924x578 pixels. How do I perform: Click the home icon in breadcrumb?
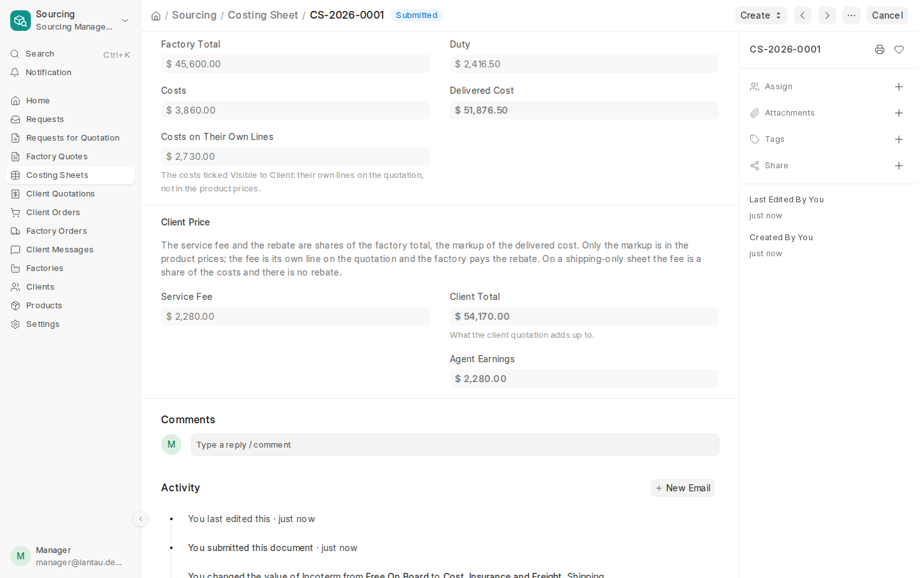(x=156, y=15)
